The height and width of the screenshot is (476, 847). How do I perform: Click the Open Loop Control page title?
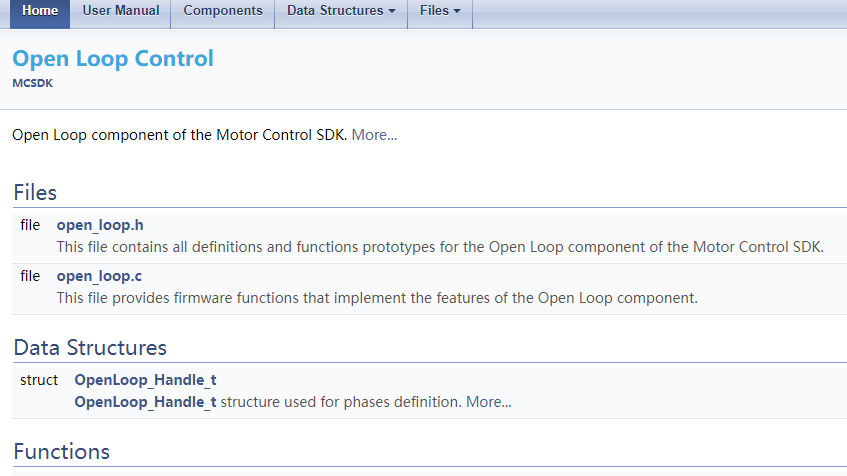(113, 58)
